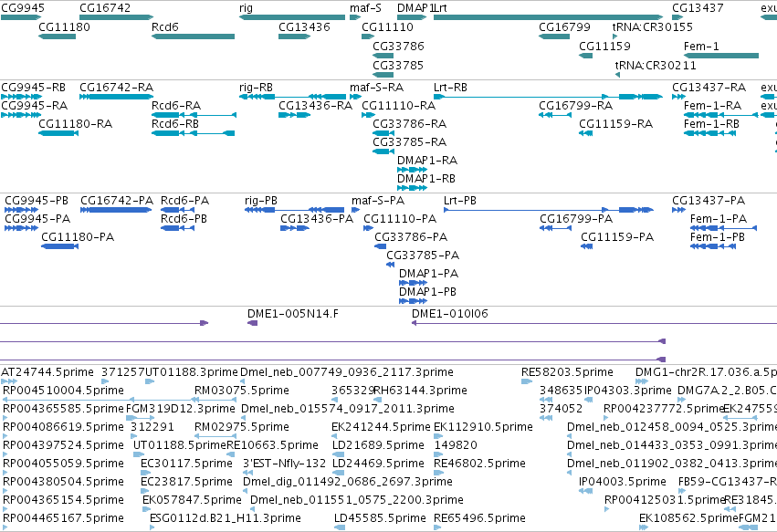Image resolution: width=777 pixels, height=532 pixels.
Task: Click the CG33785 gene label
Action: tap(398, 66)
